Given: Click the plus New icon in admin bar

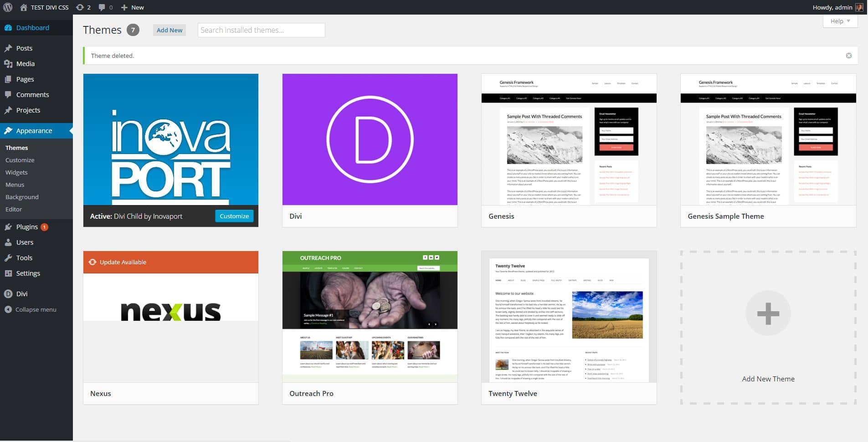Looking at the screenshot, I should tap(124, 7).
